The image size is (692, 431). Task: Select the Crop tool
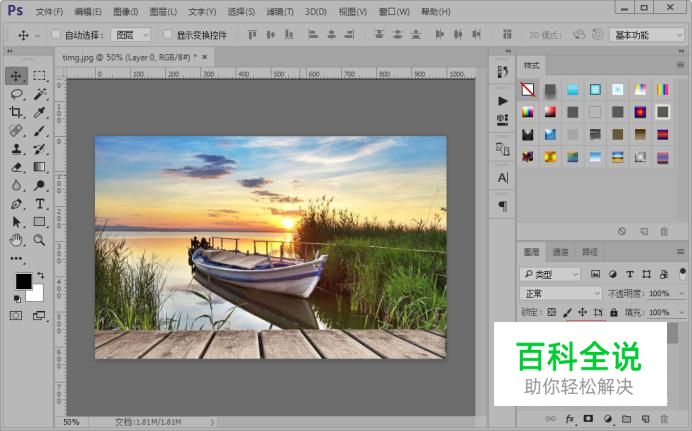[16, 112]
